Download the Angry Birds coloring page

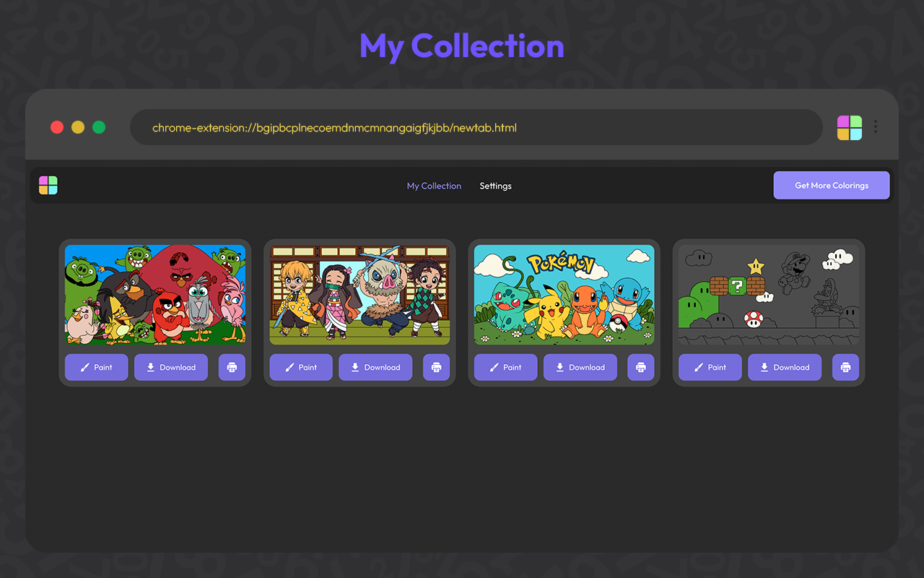point(171,367)
